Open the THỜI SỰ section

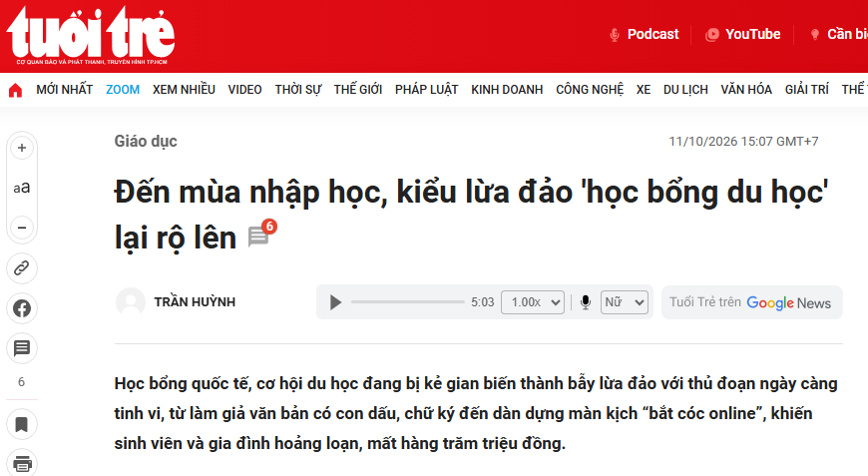point(298,90)
